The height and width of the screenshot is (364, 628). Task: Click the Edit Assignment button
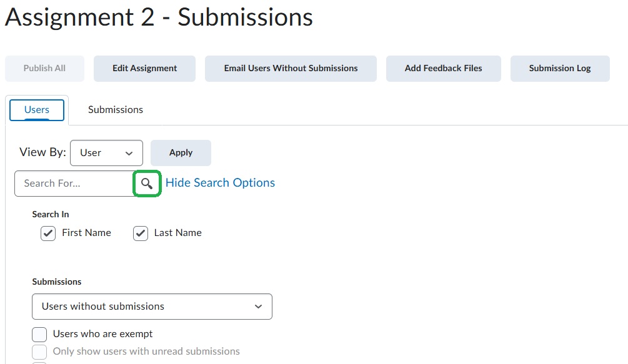click(x=144, y=69)
